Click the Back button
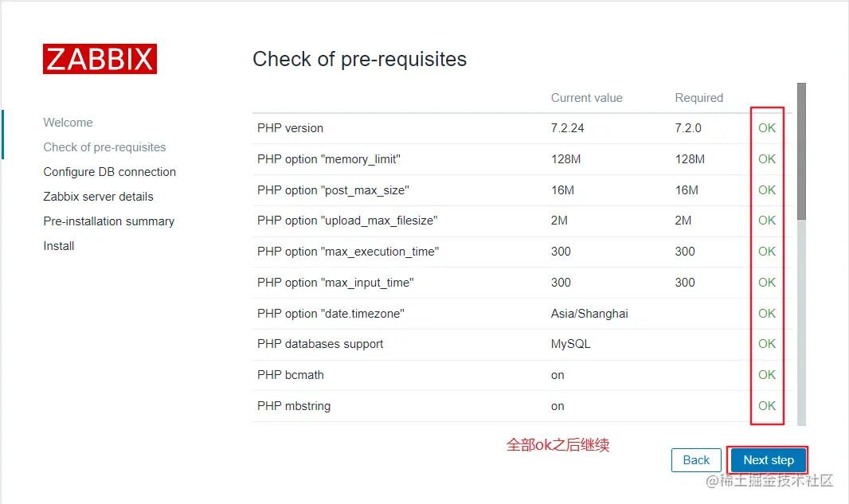Image resolution: width=849 pixels, height=504 pixels. tap(696, 460)
